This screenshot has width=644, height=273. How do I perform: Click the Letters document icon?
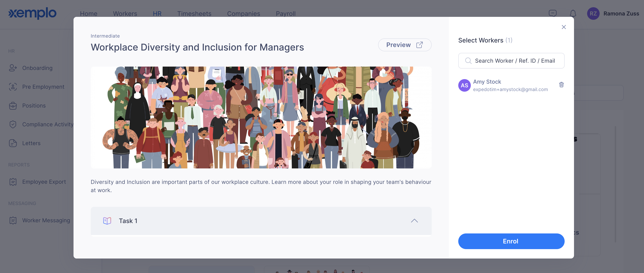click(x=13, y=143)
